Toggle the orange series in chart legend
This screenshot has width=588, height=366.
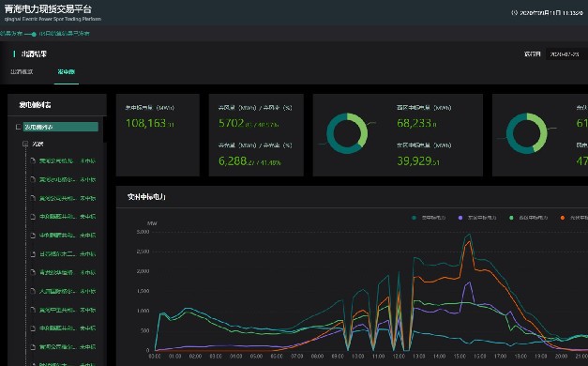pyautogui.click(x=574, y=218)
